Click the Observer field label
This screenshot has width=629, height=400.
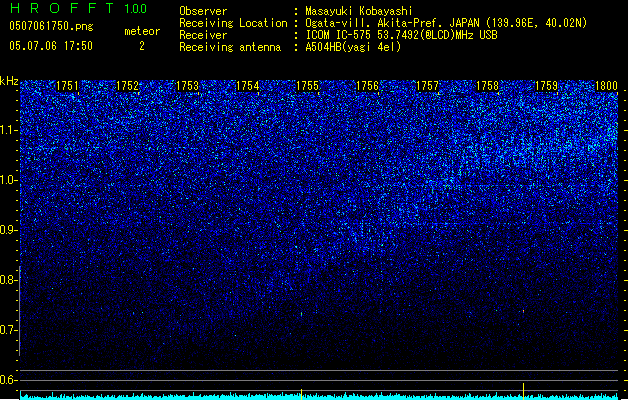203,11
